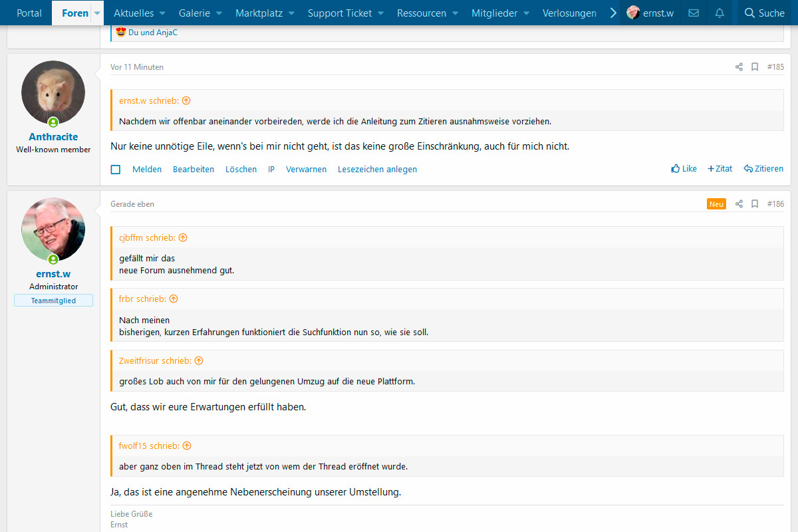Click Melden on Anthracite's post

click(147, 169)
